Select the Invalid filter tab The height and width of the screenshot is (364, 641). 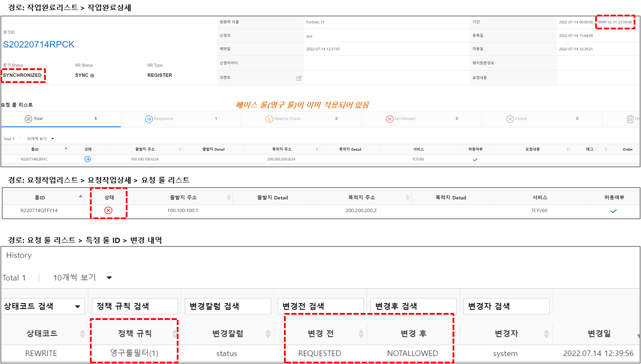[x=542, y=119]
